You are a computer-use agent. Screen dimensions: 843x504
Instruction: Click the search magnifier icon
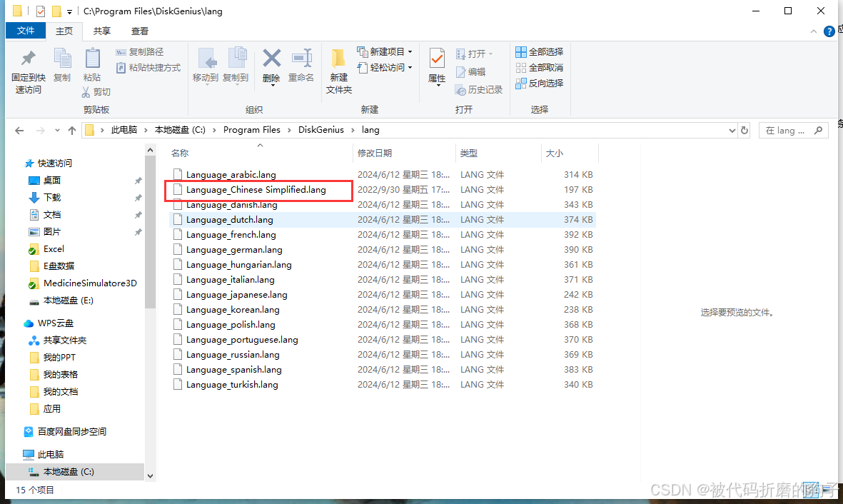tap(818, 130)
